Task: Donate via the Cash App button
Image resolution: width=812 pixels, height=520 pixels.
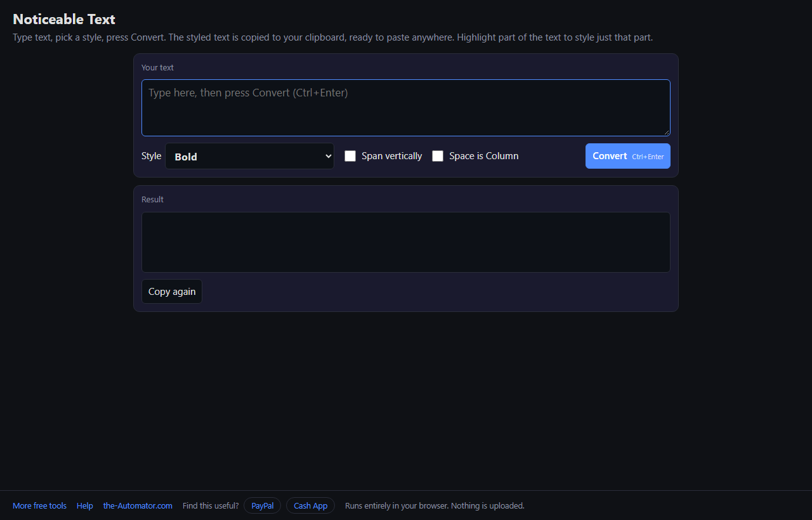Action: click(x=310, y=505)
